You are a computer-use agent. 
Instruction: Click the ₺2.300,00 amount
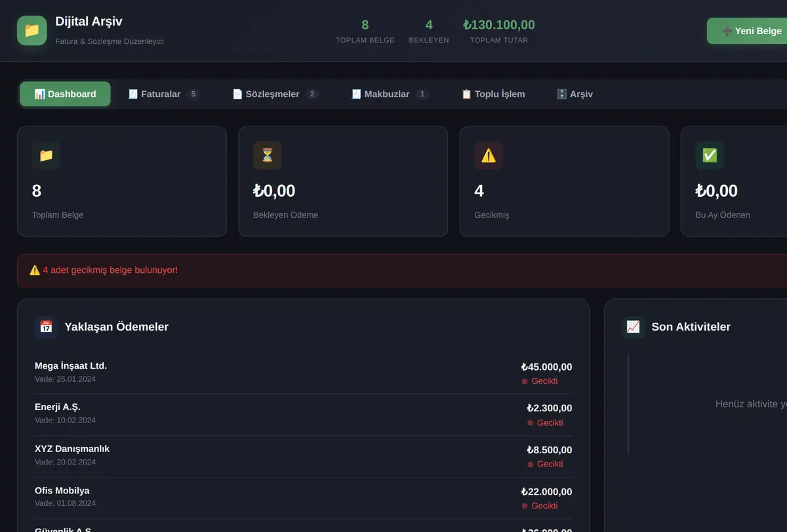click(x=549, y=408)
